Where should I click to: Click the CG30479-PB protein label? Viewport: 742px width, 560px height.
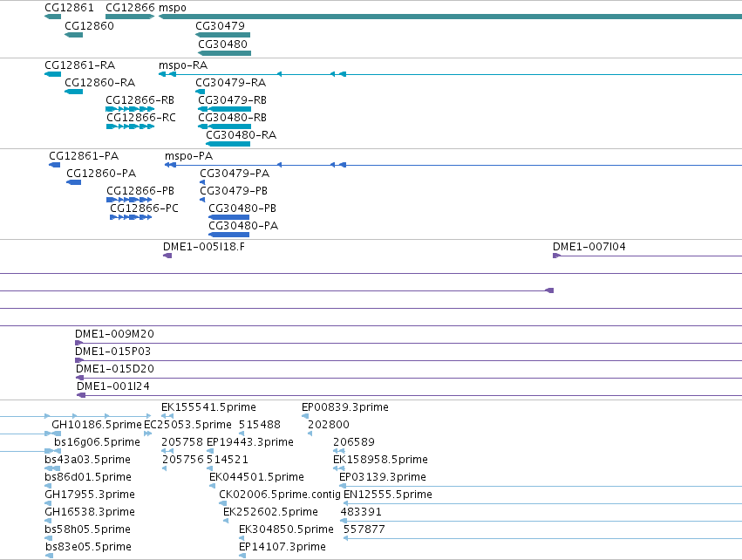[234, 191]
